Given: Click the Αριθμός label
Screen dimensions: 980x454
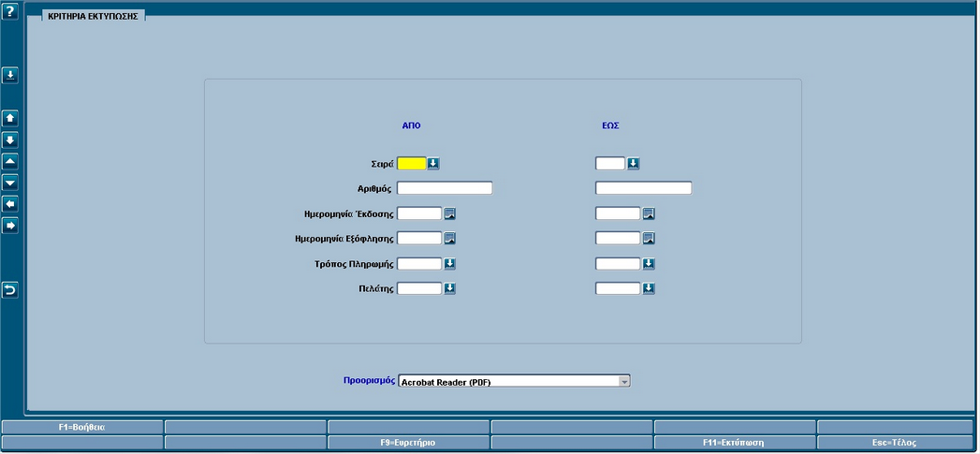Looking at the screenshot, I should coord(375,188).
